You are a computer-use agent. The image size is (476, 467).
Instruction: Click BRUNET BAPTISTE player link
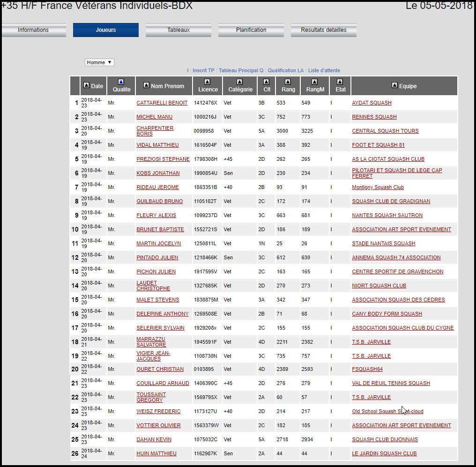pos(160,229)
